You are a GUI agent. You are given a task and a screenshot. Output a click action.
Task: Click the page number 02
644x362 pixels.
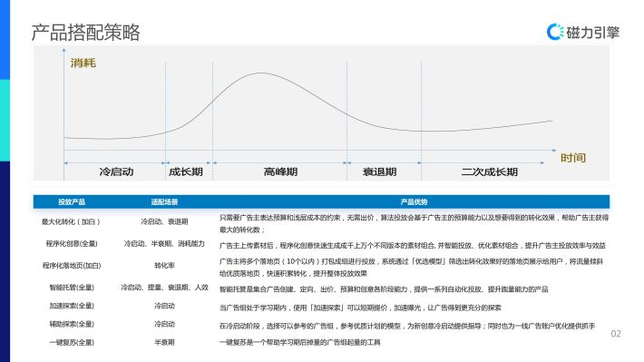(616, 334)
